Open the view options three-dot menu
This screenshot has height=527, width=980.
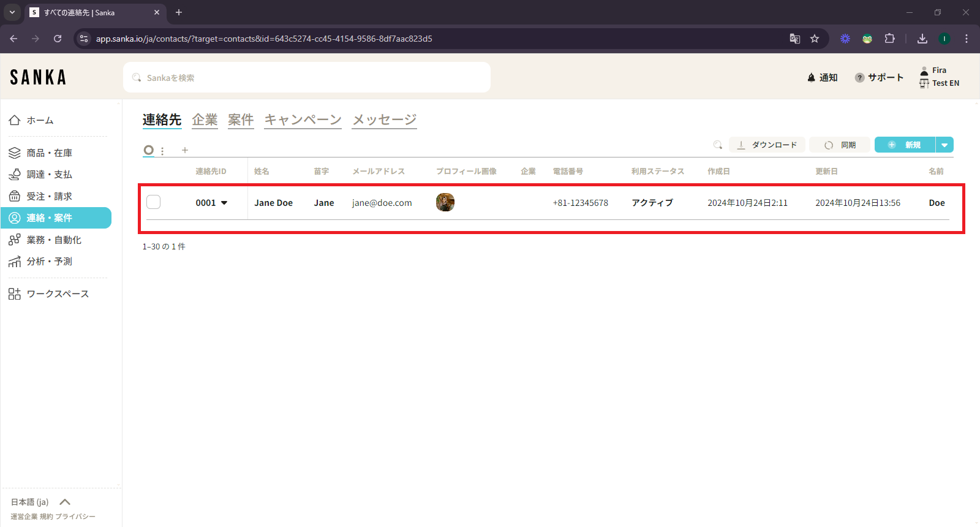point(162,151)
